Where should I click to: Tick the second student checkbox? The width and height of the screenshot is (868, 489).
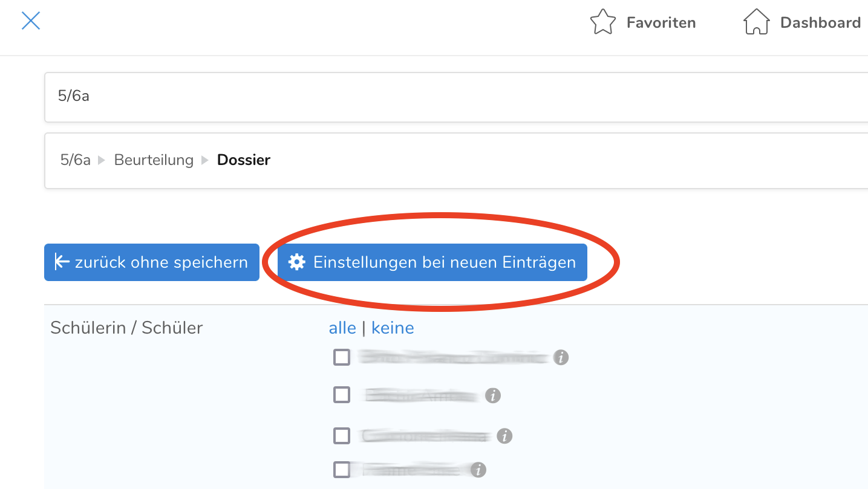coord(342,395)
